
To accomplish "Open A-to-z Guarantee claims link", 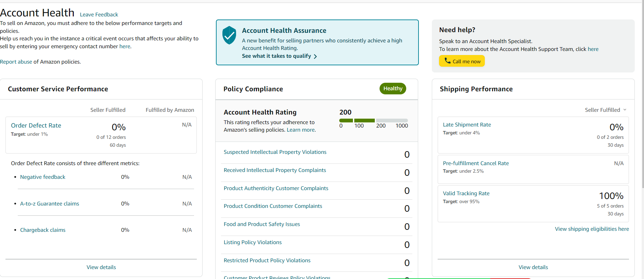I will [50, 204].
